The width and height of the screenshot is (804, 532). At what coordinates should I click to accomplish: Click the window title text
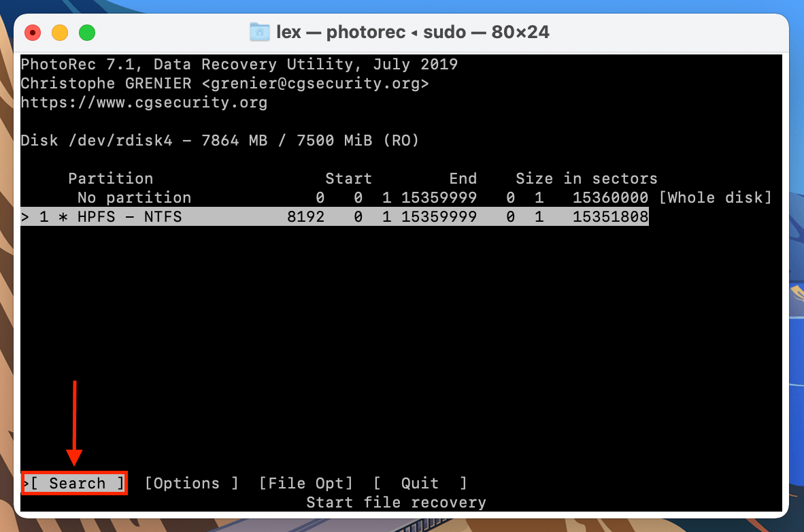point(412,33)
